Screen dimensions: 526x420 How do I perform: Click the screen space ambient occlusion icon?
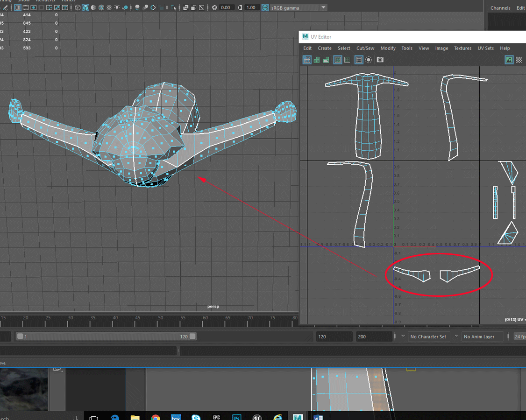coord(137,7)
